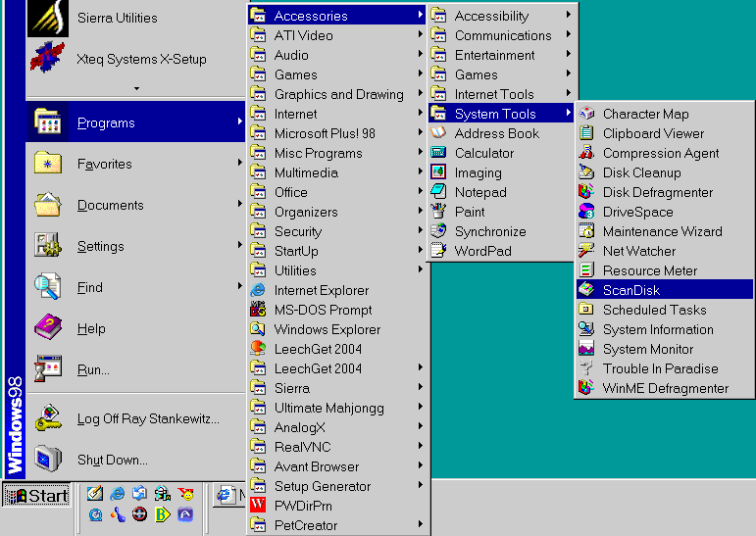
Task: Click the Calculator icon
Action: 438,153
